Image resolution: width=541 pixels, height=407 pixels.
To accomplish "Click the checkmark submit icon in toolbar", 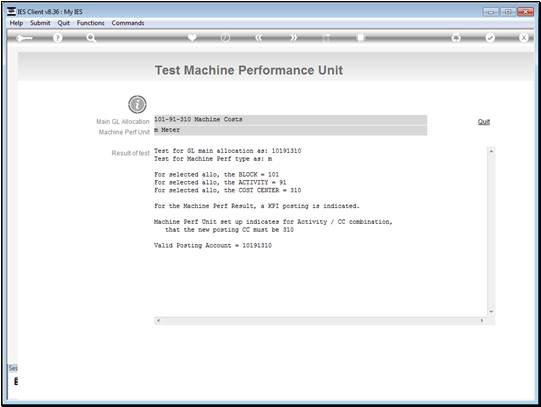I will click(x=490, y=38).
